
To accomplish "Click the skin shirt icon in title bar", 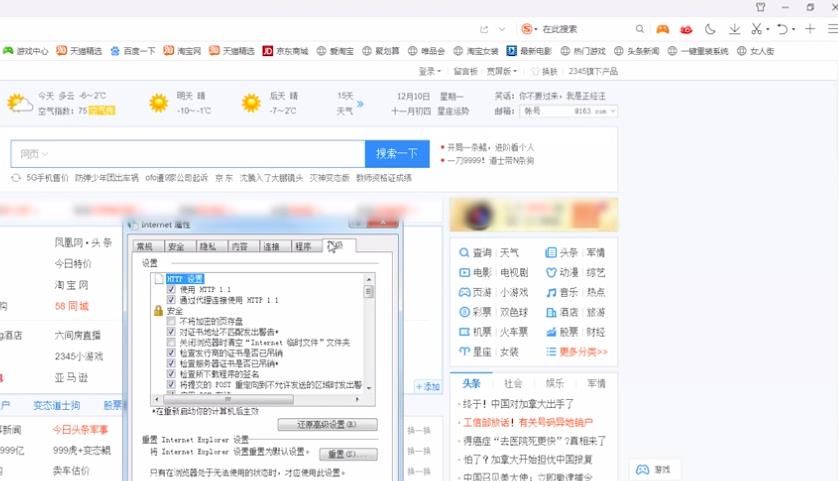I will pos(761,7).
